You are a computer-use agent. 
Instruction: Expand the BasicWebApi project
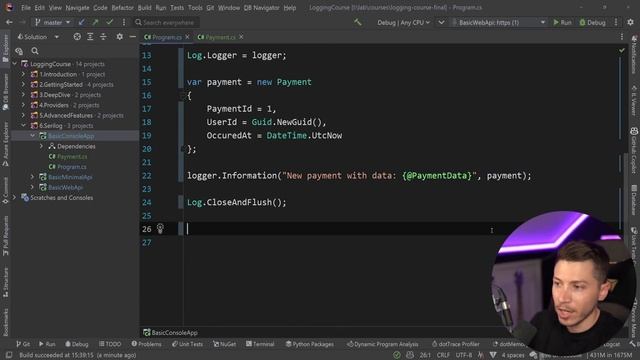click(32, 187)
